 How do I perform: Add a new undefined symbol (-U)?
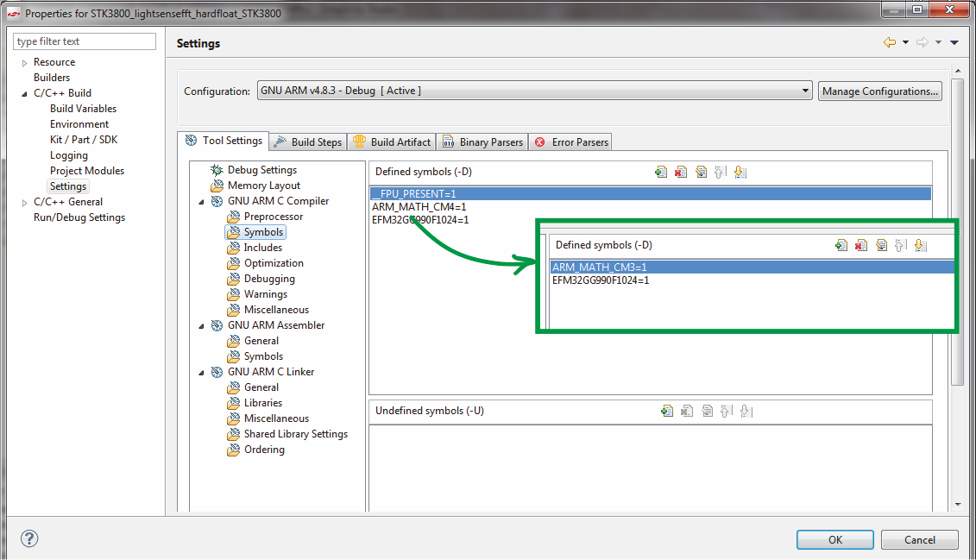coord(667,411)
